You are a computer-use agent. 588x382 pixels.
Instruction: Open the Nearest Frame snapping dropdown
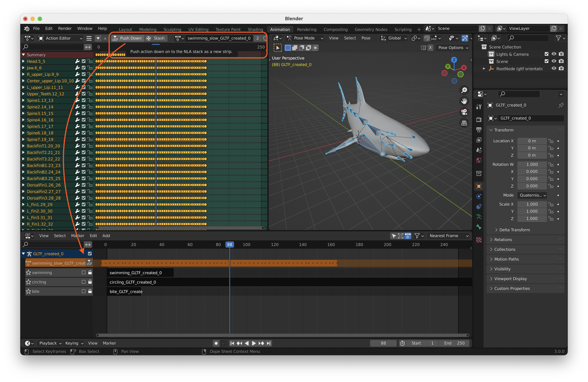[x=448, y=236]
